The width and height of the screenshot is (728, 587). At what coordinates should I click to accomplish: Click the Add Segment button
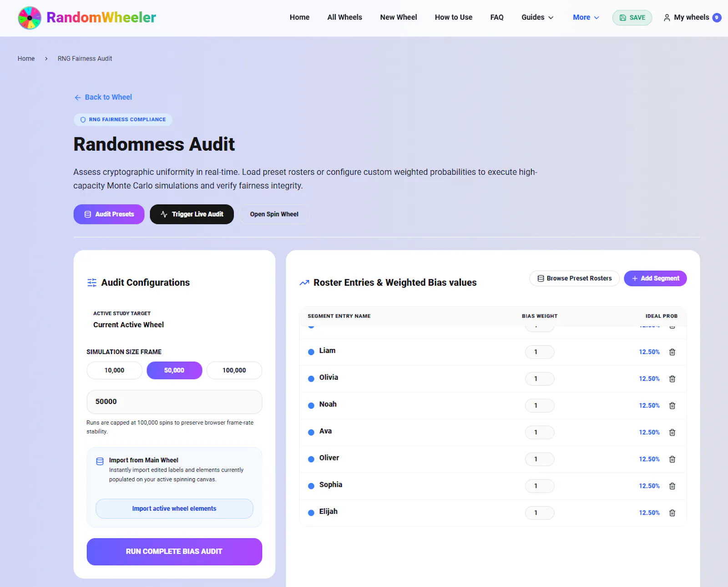655,278
